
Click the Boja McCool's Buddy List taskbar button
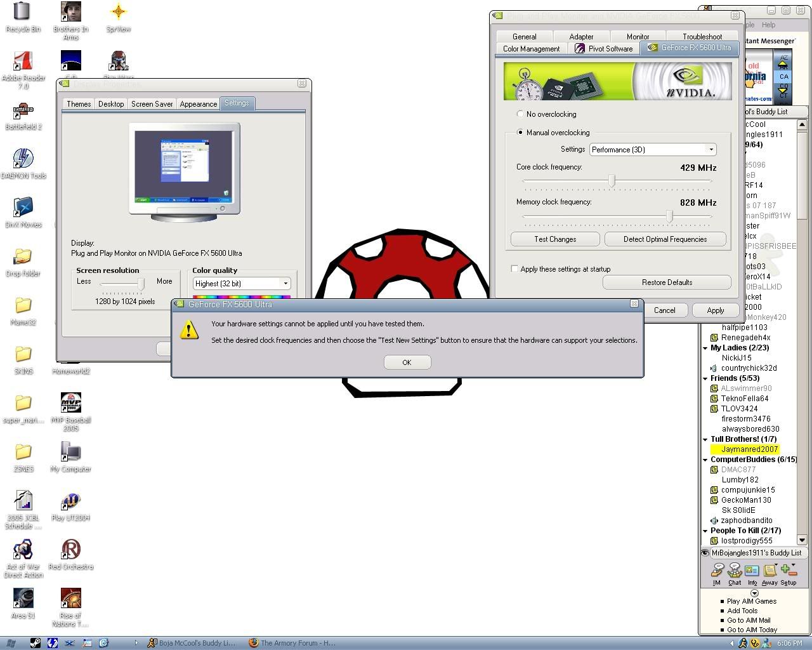click(192, 643)
